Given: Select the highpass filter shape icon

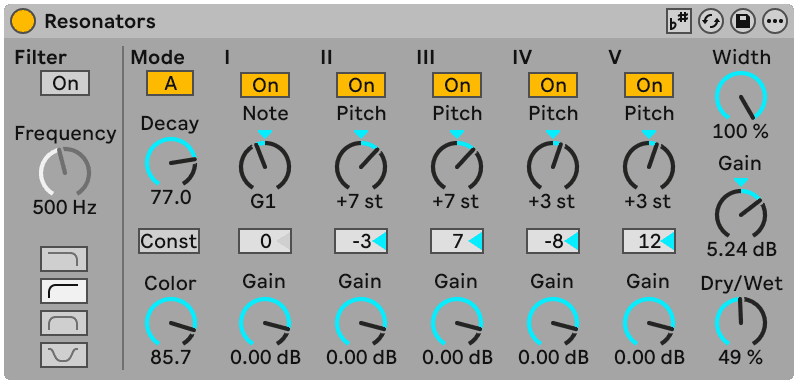Looking at the screenshot, I should point(64,291).
